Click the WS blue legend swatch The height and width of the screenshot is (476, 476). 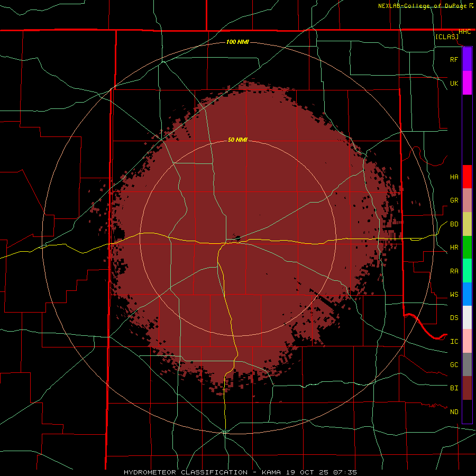[467, 294]
